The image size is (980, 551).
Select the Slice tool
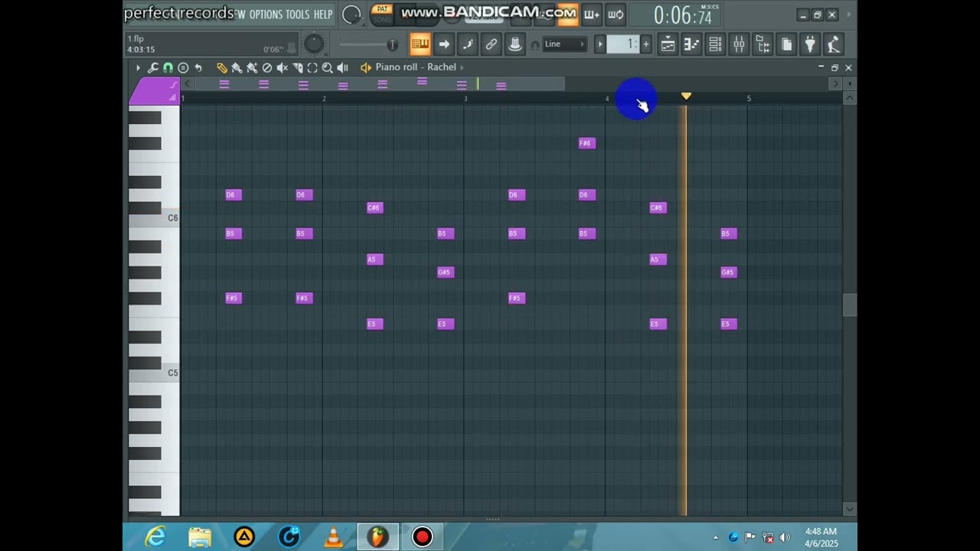[297, 68]
